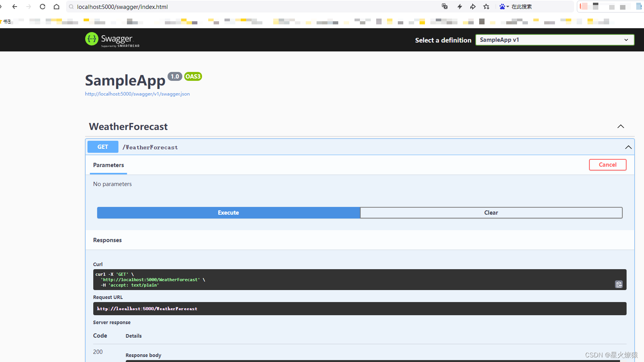Click the Baidu paw search icon
Image resolution: width=644 pixels, height=362 pixels.
pyautogui.click(x=502, y=7)
